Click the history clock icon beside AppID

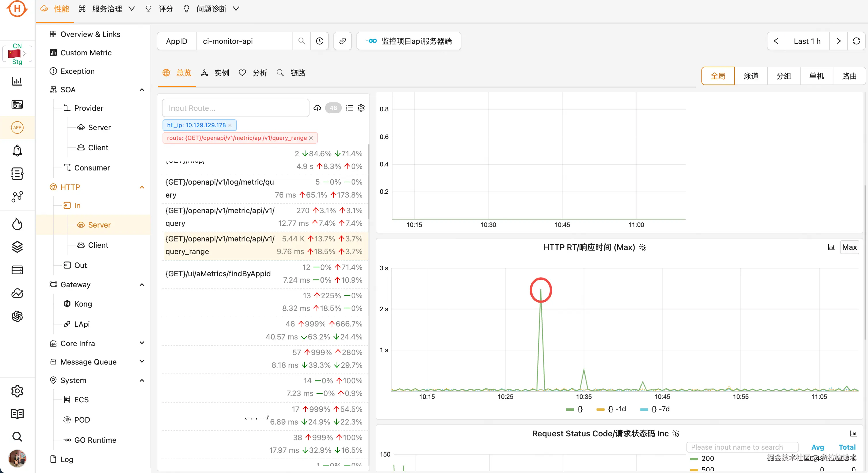[319, 41]
